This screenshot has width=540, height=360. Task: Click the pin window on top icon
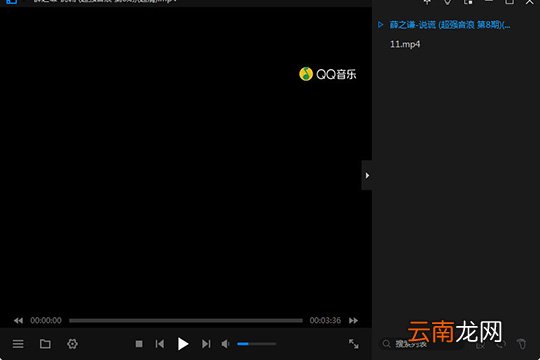point(427,2)
